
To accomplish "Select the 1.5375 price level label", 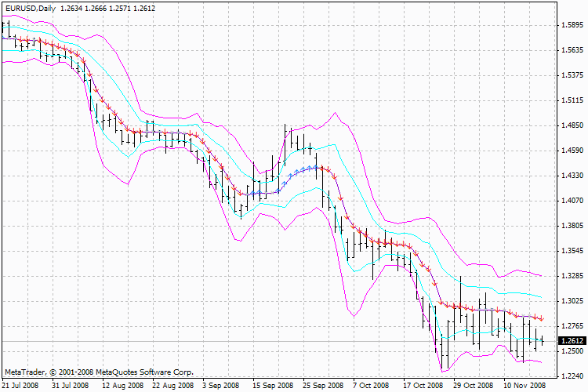I will [572, 75].
